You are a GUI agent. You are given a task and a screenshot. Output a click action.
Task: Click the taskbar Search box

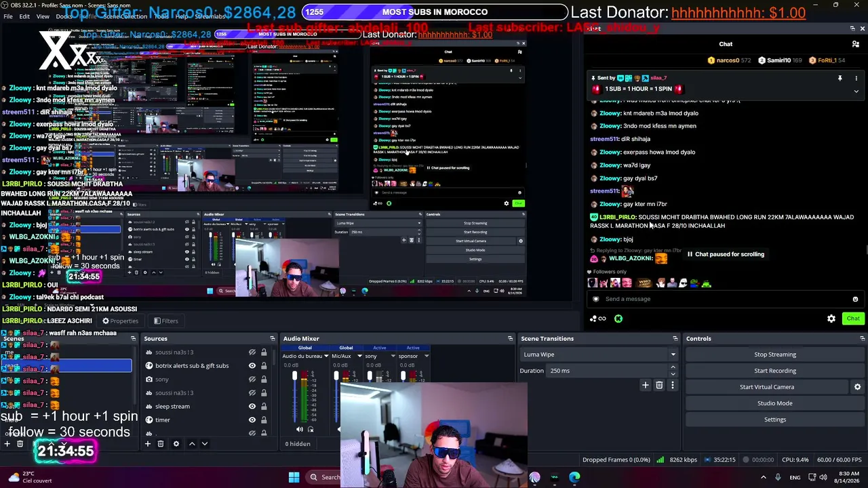[323, 477]
